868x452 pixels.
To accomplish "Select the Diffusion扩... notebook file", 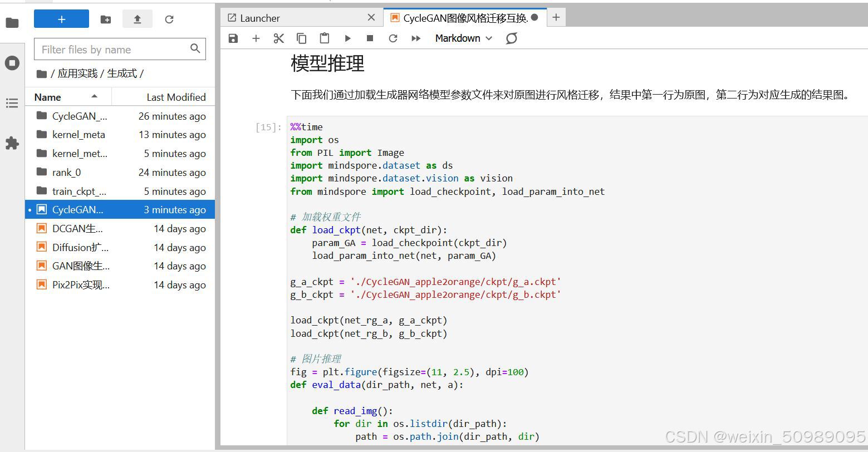I will tap(120, 248).
